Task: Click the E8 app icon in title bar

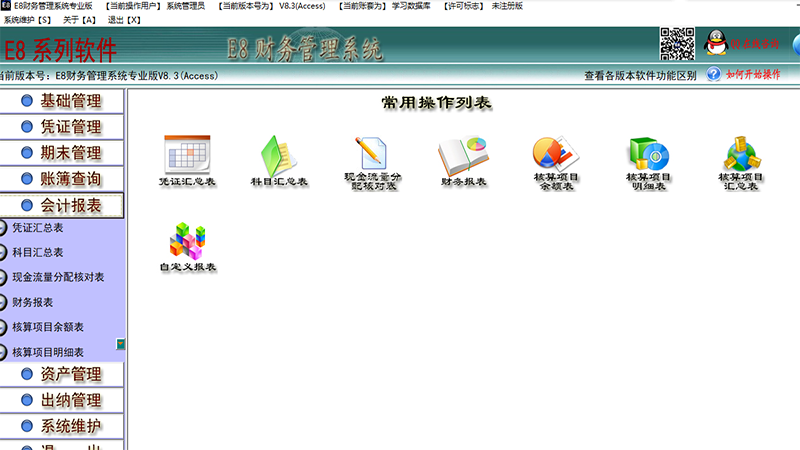Action: [6, 6]
